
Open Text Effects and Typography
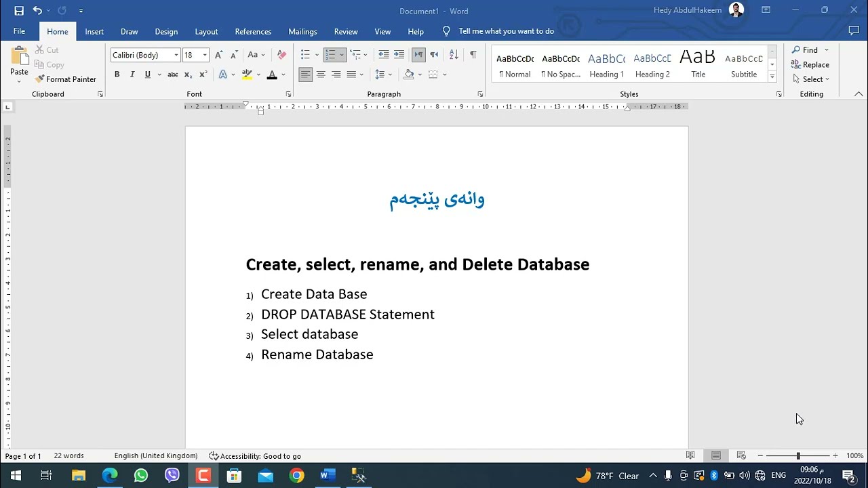pyautogui.click(x=222, y=75)
